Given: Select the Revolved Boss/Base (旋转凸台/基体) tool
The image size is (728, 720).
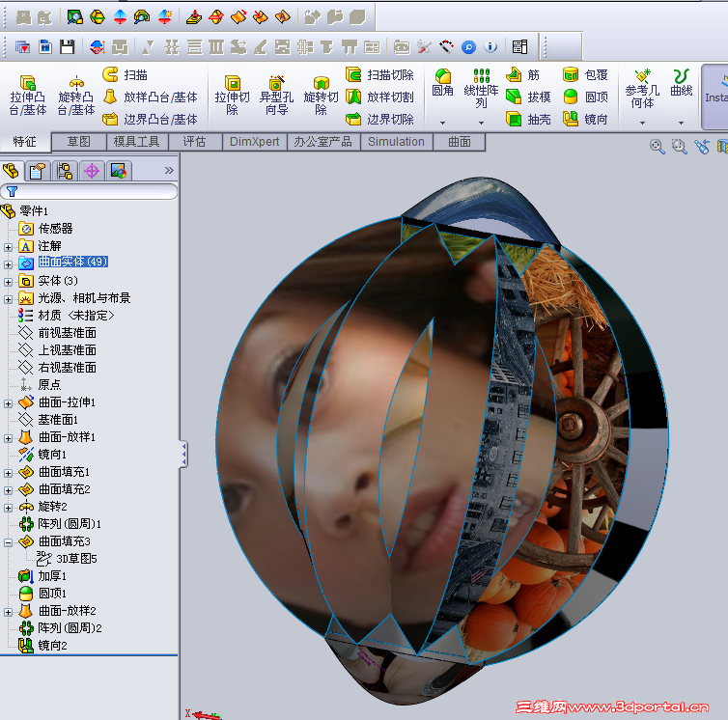Looking at the screenshot, I should point(76,96).
